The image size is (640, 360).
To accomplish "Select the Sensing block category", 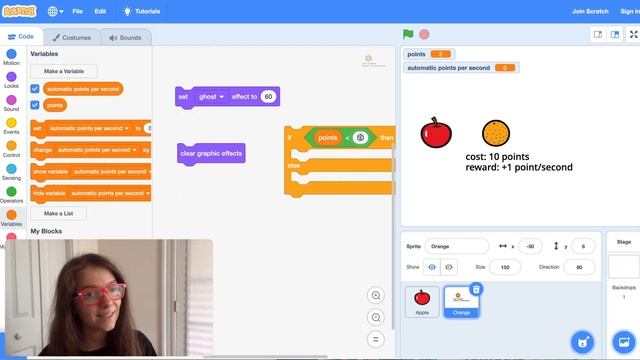I will 11,172.
